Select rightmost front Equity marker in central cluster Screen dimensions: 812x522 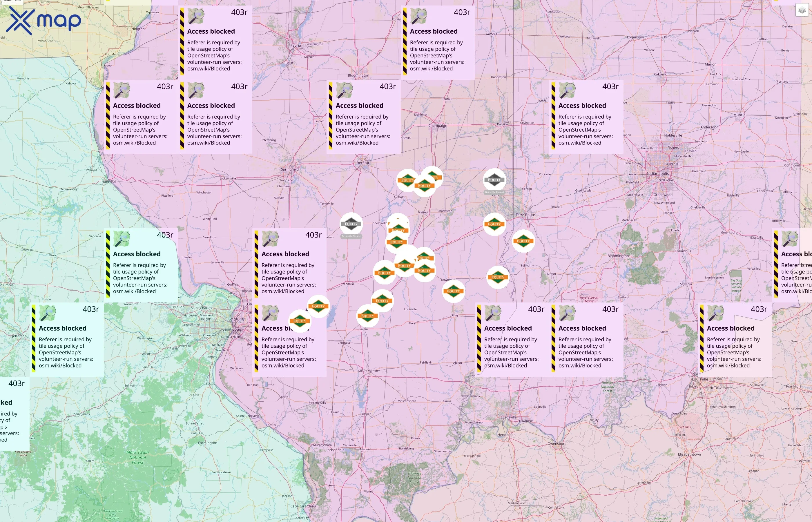pos(424,271)
